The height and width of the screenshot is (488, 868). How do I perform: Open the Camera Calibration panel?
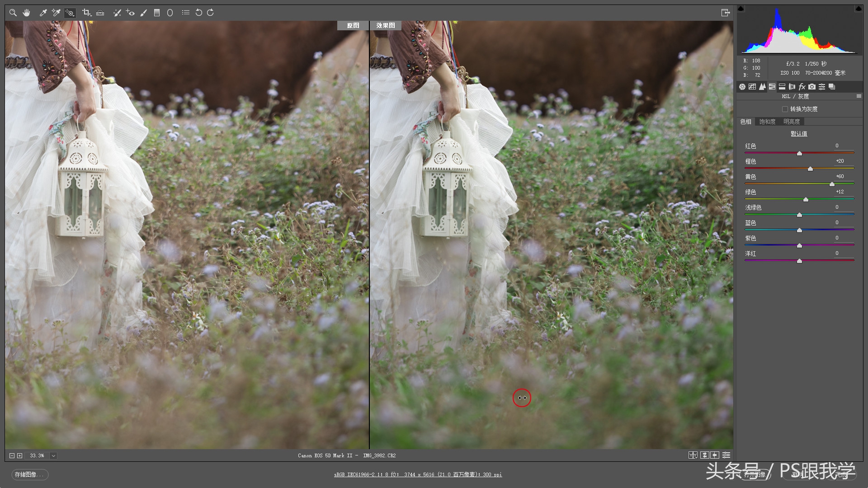812,86
